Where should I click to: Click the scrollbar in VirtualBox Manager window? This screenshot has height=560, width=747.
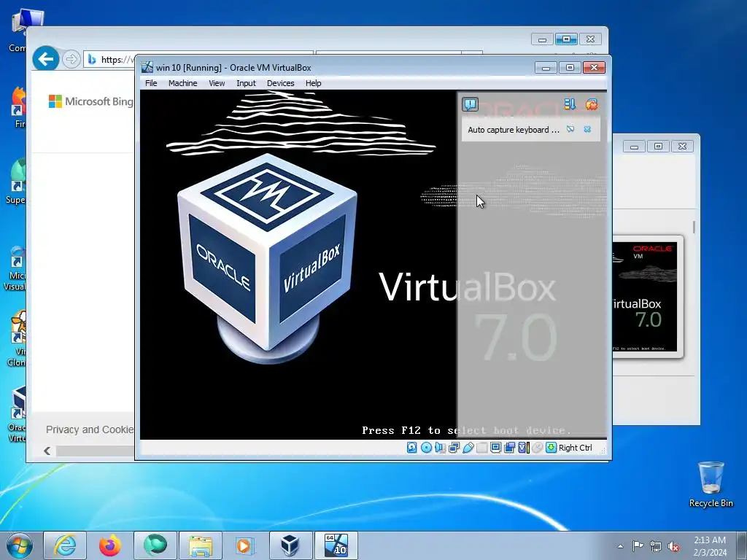click(694, 227)
